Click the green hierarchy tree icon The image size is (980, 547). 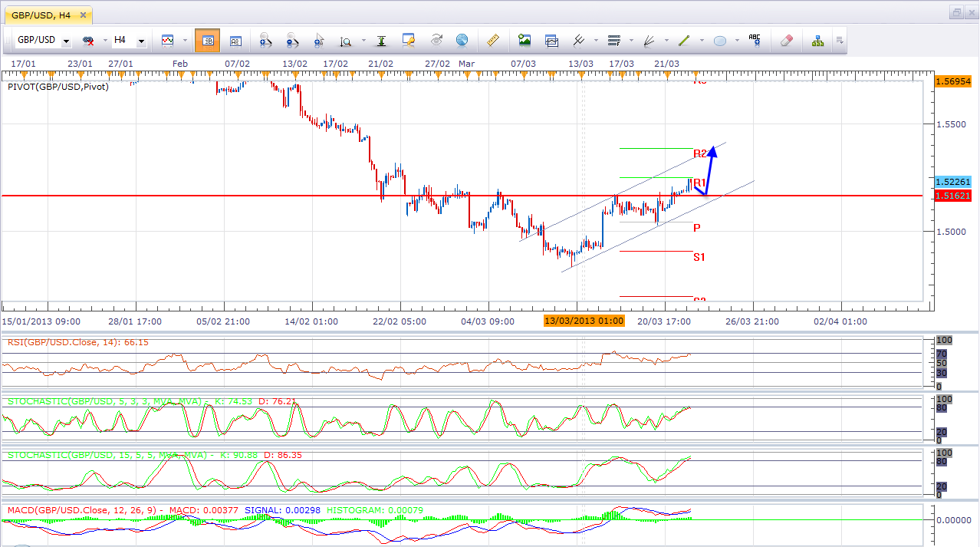[x=817, y=40]
